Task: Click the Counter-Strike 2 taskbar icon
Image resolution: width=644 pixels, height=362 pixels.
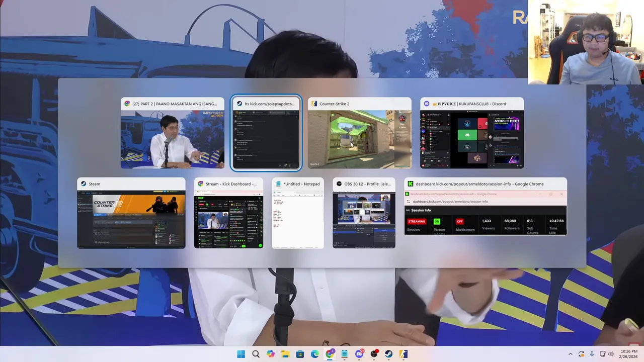Action: coord(404,354)
